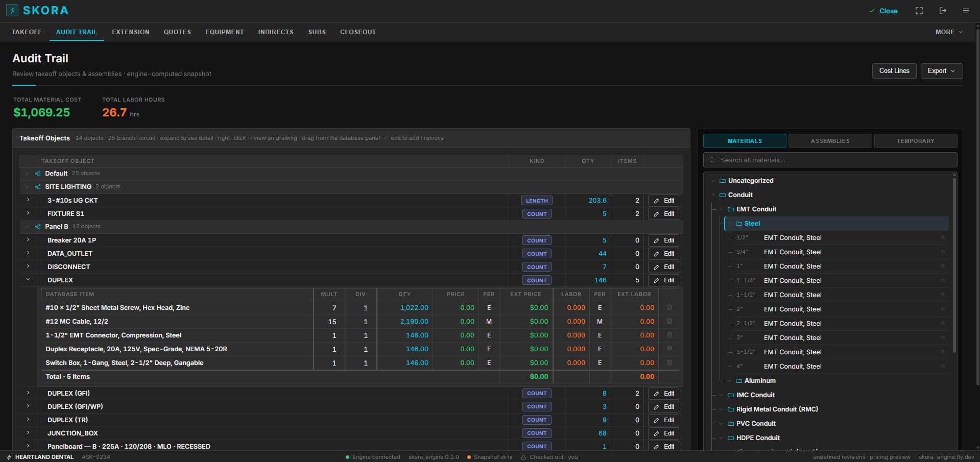Screen dimensions: 980x462
Task: Edit the 3-#10s UG CKT object
Action: coord(663,201)
